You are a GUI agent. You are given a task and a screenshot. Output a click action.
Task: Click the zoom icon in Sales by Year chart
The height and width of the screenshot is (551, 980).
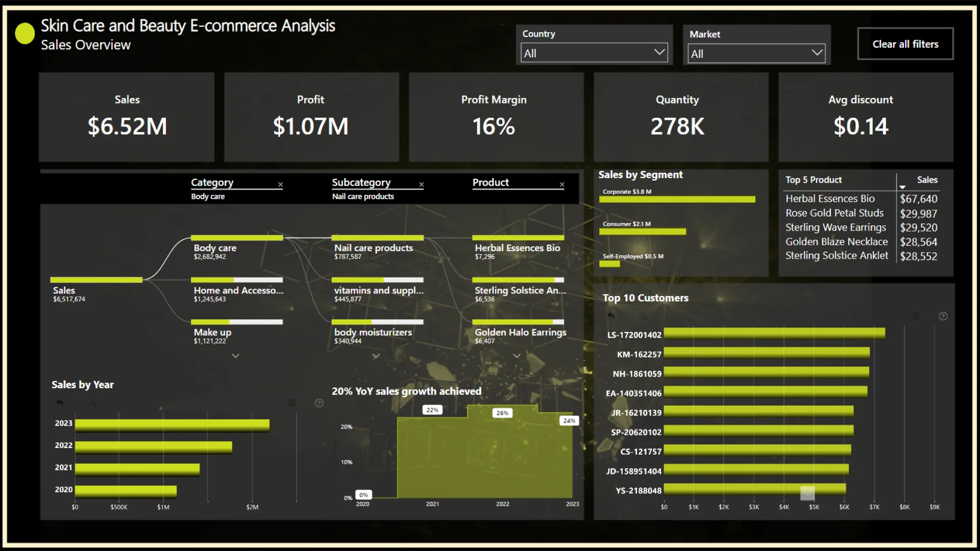click(92, 403)
